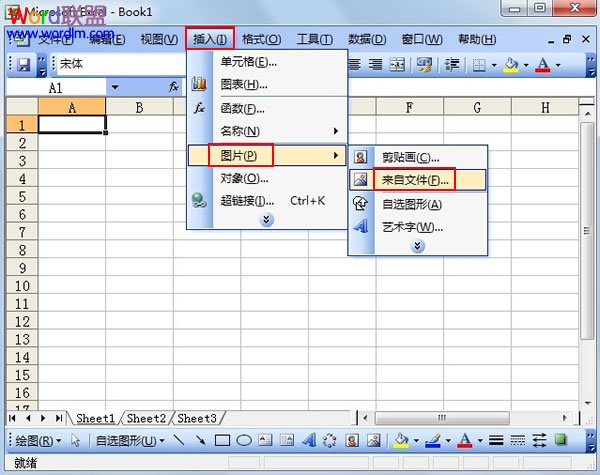Click the WordArt icon beside 艺术字(W)
This screenshot has width=600, height=475.
(361, 227)
